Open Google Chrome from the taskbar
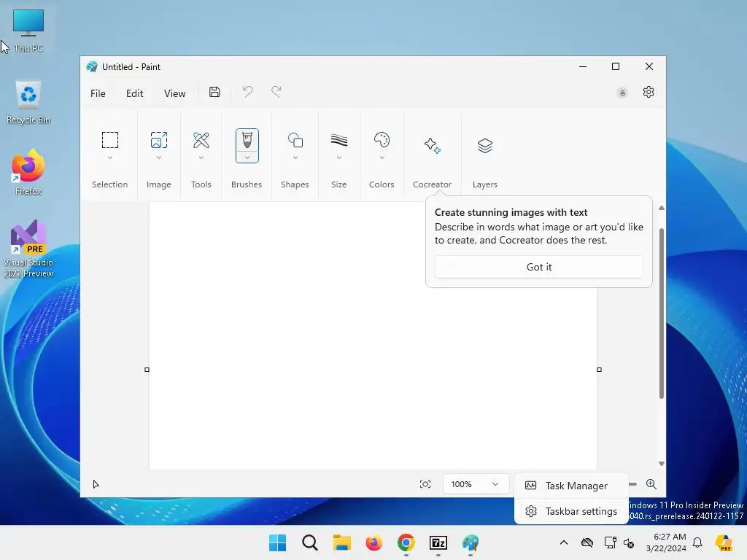Viewport: 747px width, 560px height. point(406,542)
